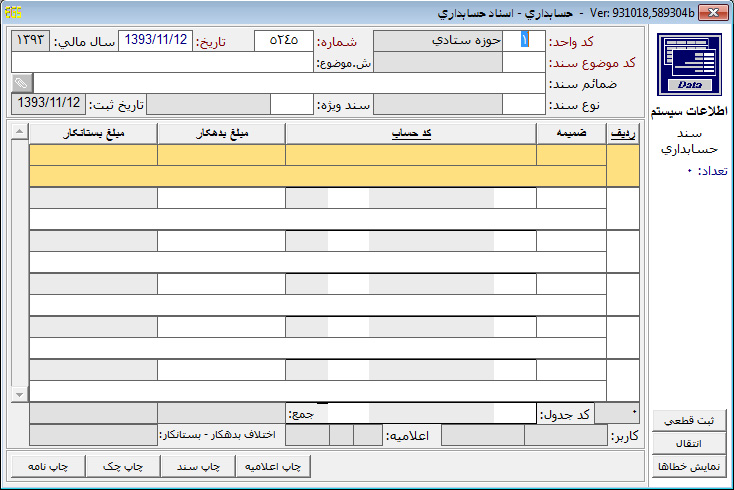Click the سند ویژه code field

(292, 104)
